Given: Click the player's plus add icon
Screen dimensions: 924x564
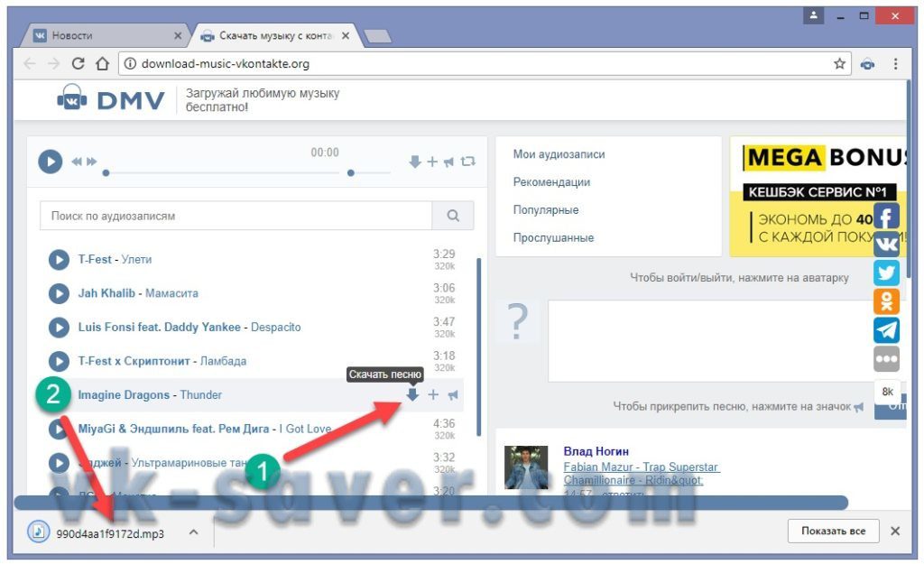Looking at the screenshot, I should [x=432, y=162].
